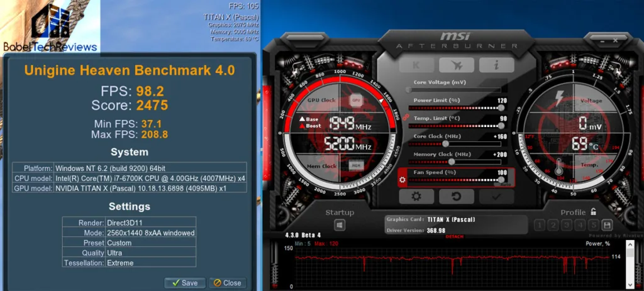Click the Score 2475 value
Viewport: 644px width, 291px height.
coord(152,106)
